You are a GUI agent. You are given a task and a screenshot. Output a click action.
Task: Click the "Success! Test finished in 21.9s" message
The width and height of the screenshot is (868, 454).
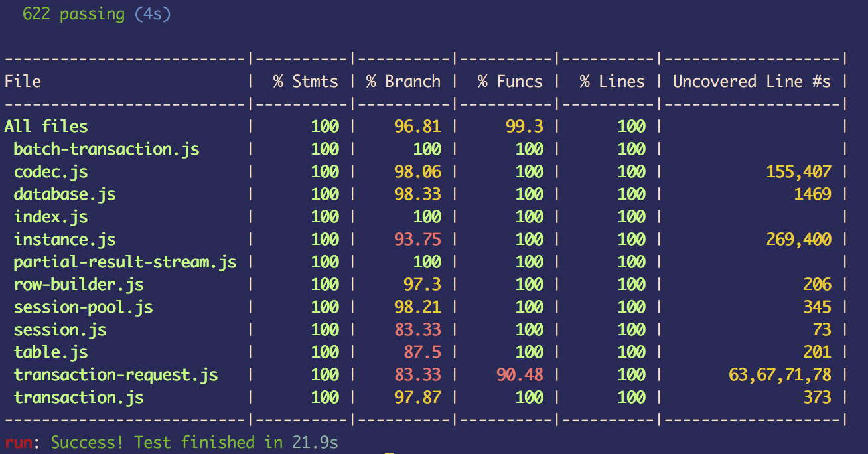tap(194, 443)
